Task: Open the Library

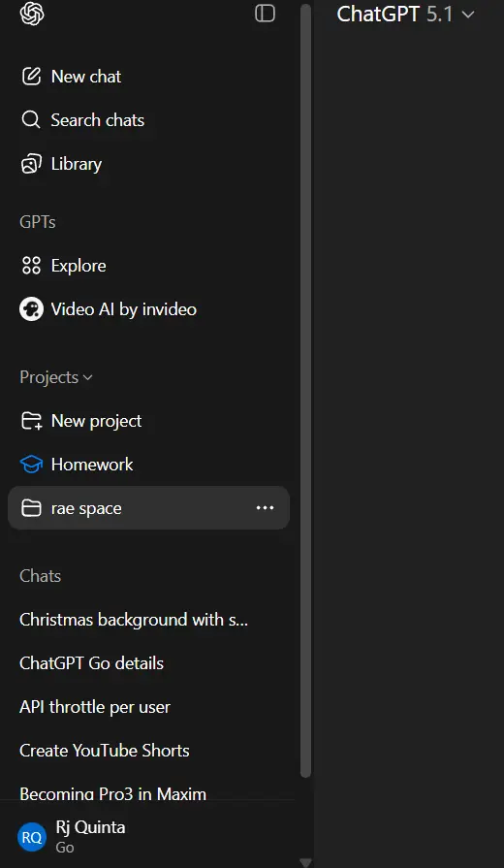Action: (148, 164)
